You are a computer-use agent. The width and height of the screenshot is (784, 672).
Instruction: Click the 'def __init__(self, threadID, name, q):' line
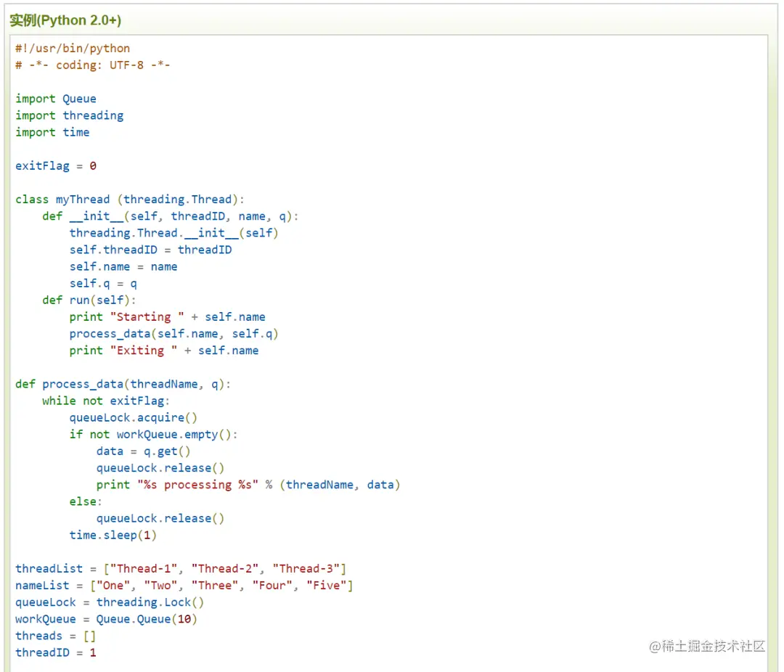point(170,216)
